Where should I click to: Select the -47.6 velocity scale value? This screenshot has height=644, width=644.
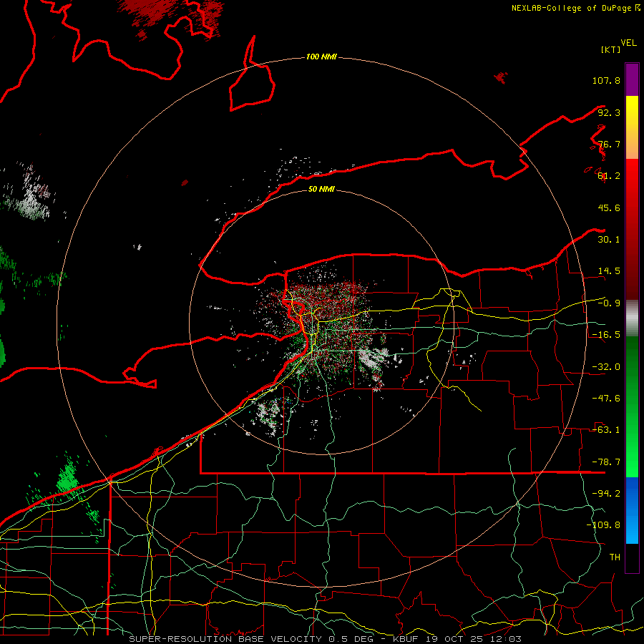606,399
